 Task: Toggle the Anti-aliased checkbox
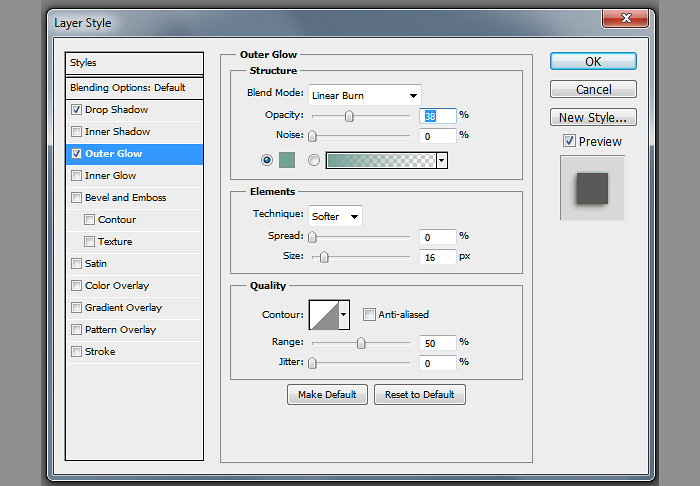coord(369,315)
